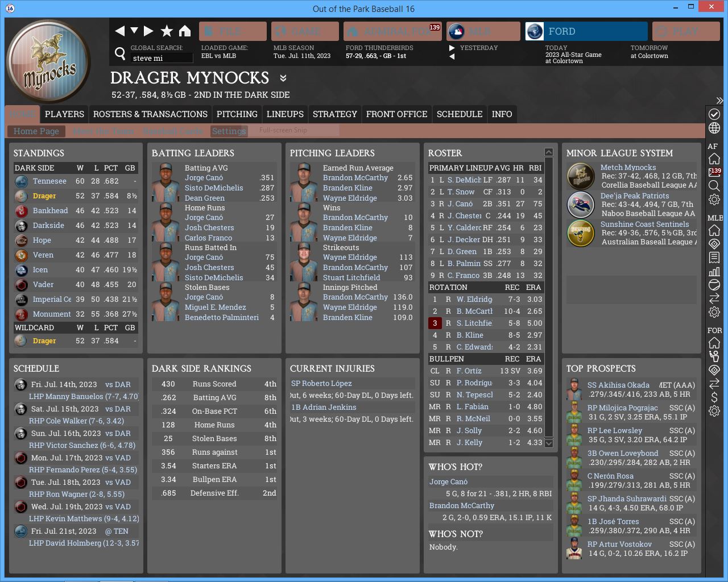Open the MLB baseball icon in right sidebar
Screen dimensions: 728x582
(714, 285)
